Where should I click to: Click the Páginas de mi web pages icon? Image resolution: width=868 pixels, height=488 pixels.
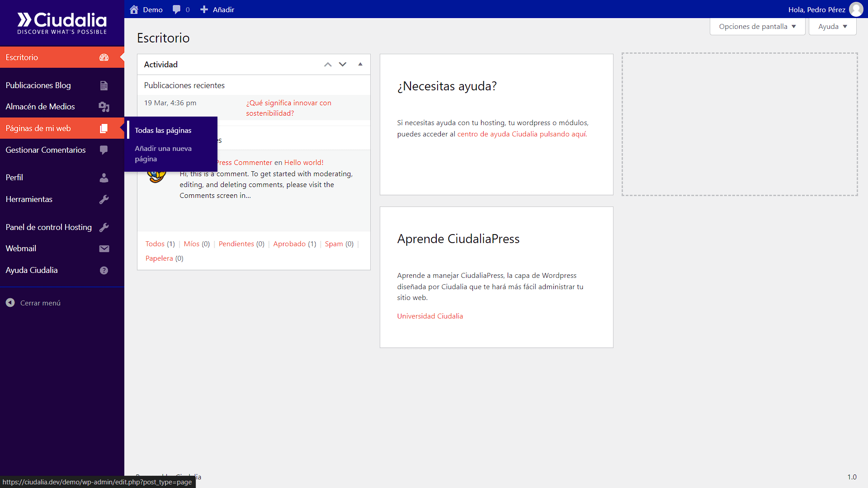point(104,128)
